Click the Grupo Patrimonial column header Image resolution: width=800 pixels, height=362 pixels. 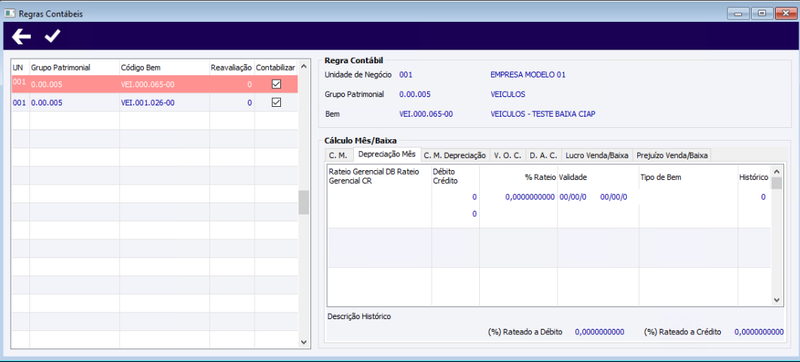pyautogui.click(x=74, y=67)
